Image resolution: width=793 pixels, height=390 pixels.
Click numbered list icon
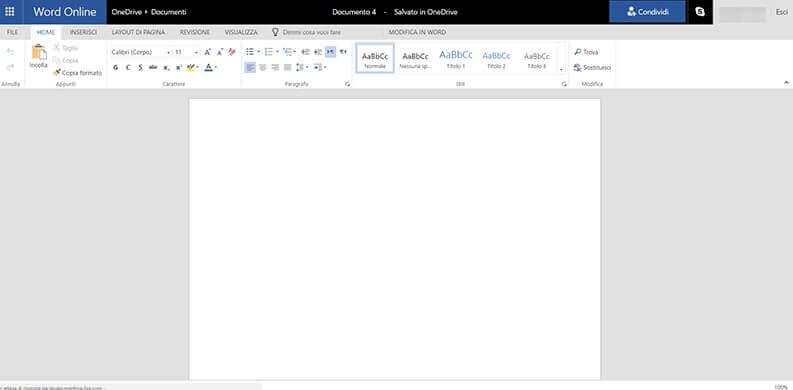tap(269, 52)
